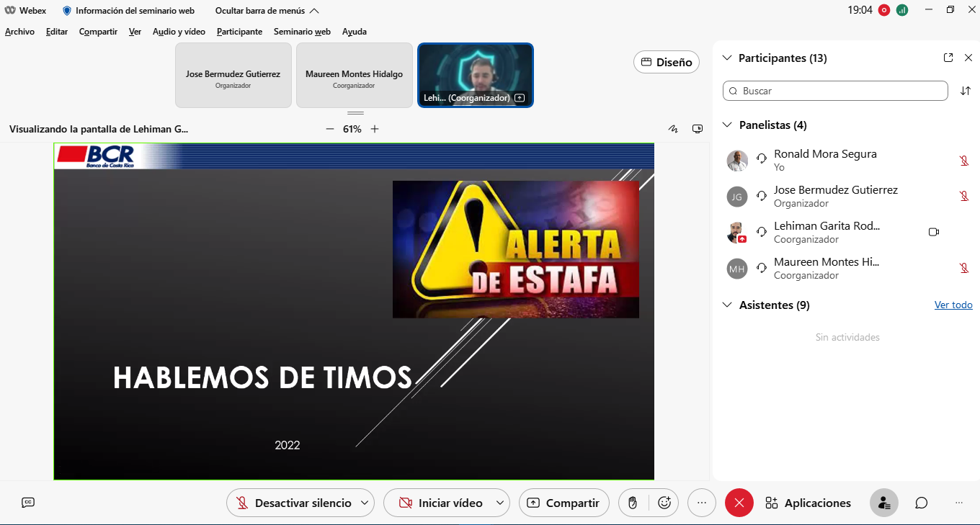This screenshot has width=980, height=525.
Task: Open Información del seminario web
Action: tap(135, 11)
